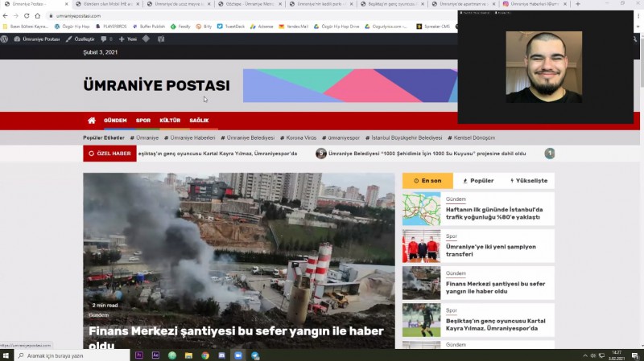Open Adobe Premiere Pro from the taskbar

tap(139, 355)
